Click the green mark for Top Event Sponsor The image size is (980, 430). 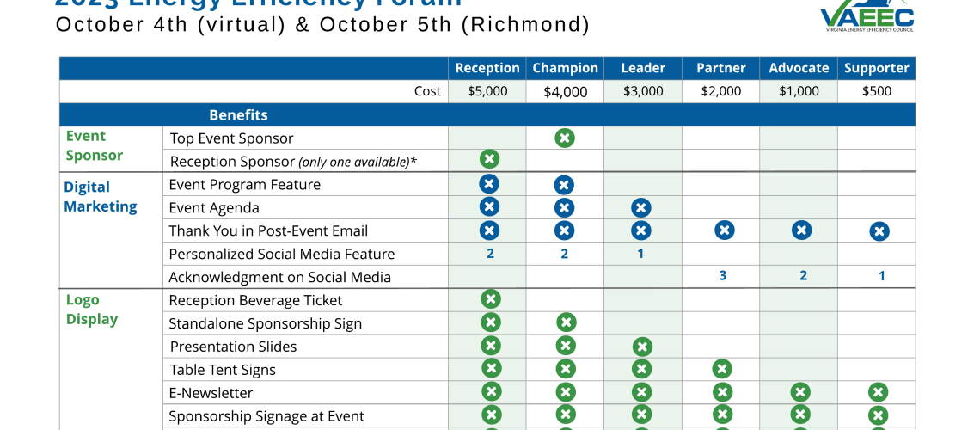565,138
